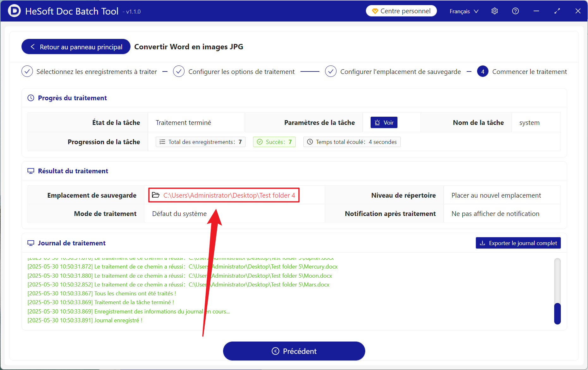Image resolution: width=588 pixels, height=370 pixels.
Task: Minimize the application window
Action: click(536, 11)
